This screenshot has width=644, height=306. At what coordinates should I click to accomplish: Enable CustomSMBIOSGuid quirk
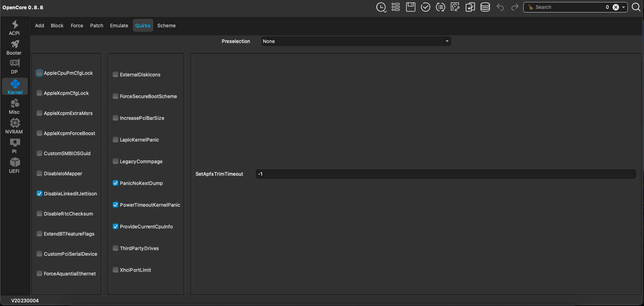click(39, 154)
